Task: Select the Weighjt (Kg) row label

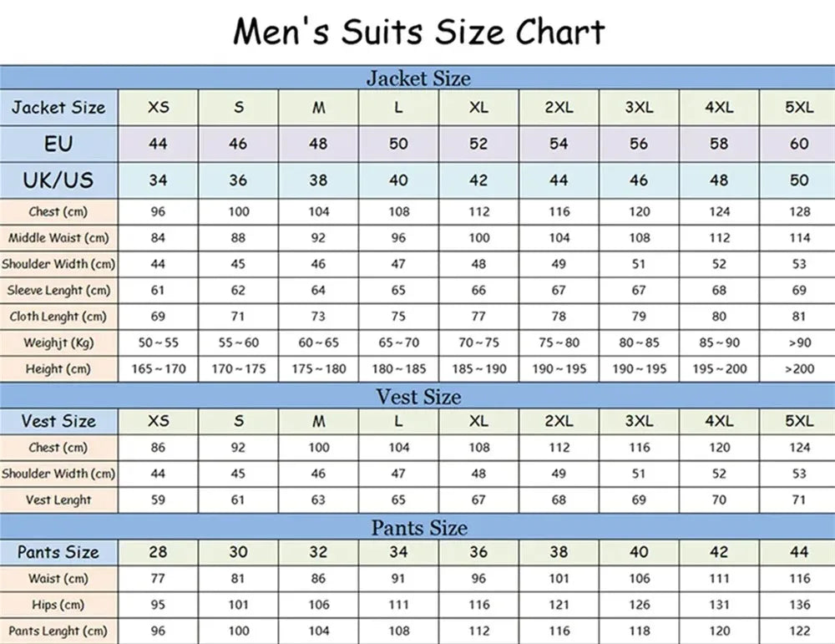Action: [58, 342]
